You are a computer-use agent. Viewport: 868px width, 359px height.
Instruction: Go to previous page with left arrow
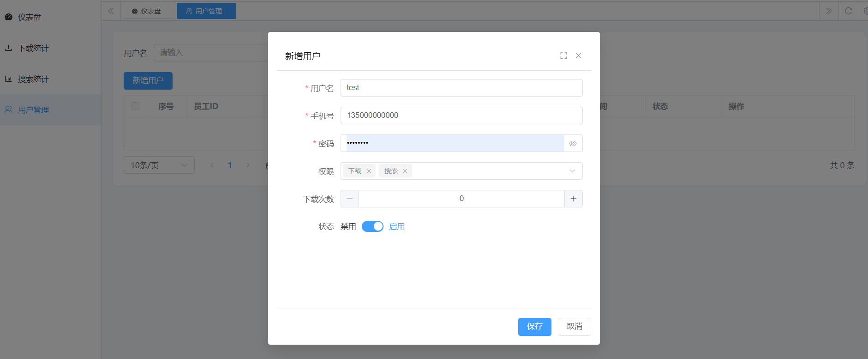click(x=212, y=165)
